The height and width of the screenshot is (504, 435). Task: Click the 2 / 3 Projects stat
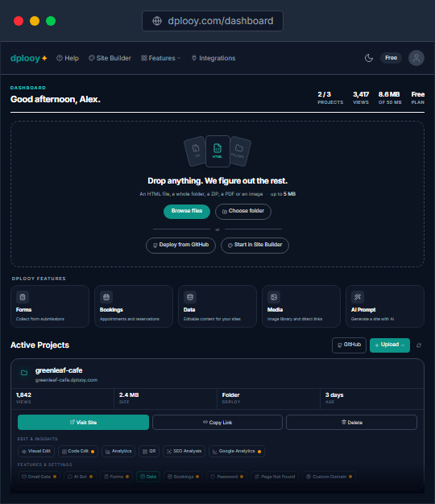(330, 97)
